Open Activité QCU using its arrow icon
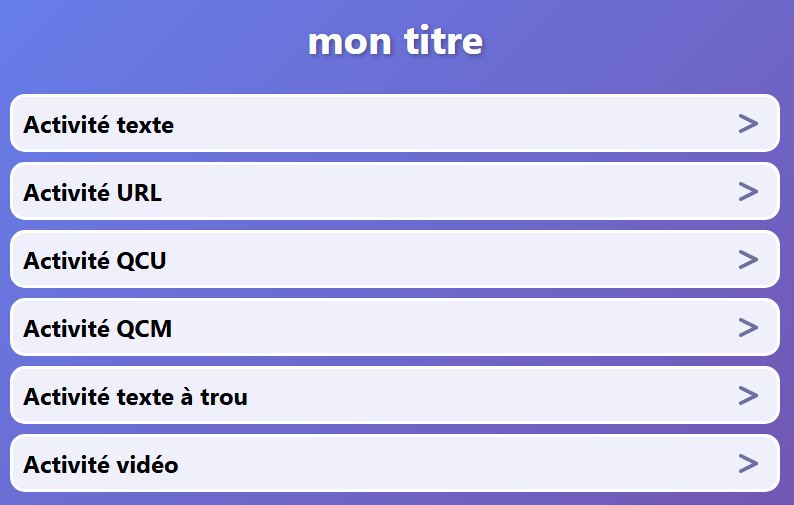 point(748,260)
